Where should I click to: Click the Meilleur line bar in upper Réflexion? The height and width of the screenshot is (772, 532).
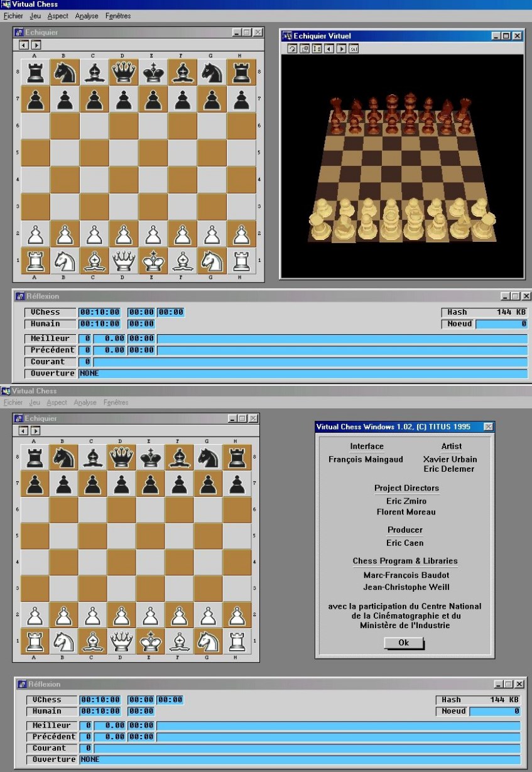click(x=342, y=339)
